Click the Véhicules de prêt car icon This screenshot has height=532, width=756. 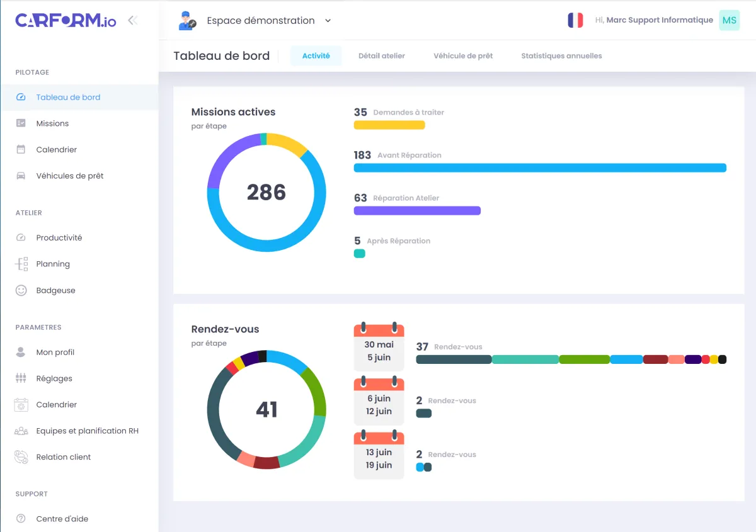click(21, 176)
